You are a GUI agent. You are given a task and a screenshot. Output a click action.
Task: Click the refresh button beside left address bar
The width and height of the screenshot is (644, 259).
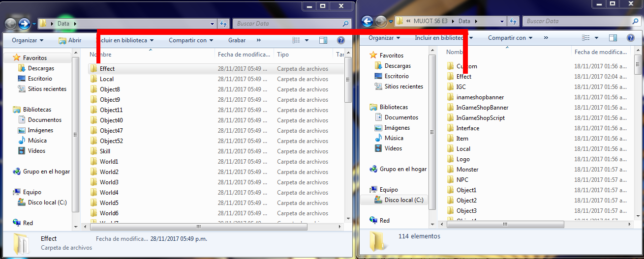pos(224,24)
